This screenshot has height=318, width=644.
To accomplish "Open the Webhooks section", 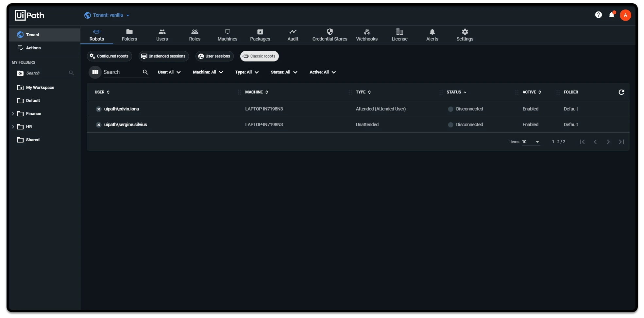I will 367,35.
